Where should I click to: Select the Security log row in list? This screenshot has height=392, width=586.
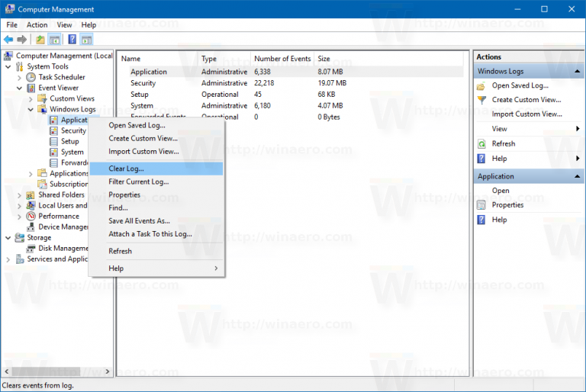click(143, 83)
